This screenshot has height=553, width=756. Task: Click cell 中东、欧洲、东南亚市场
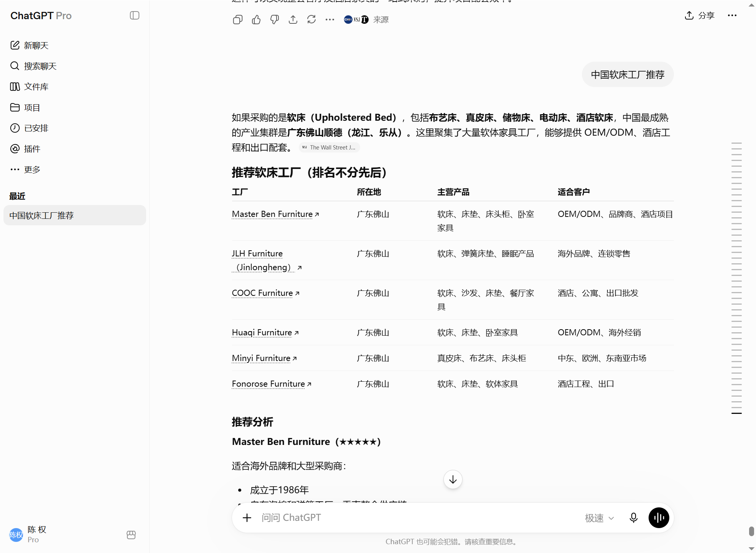point(602,358)
